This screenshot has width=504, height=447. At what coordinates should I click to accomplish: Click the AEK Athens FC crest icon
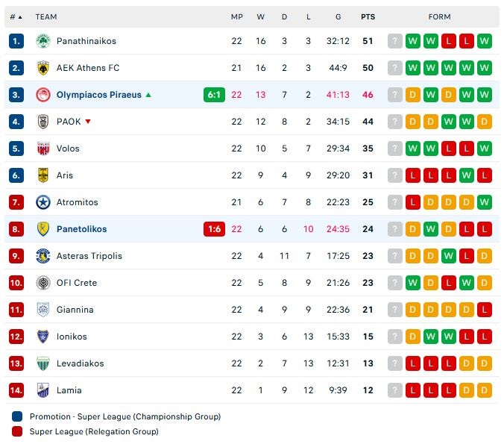click(x=42, y=68)
